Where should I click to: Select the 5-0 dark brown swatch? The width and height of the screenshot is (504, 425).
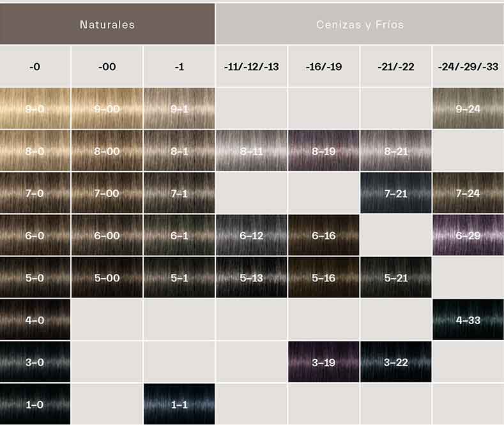(35, 278)
